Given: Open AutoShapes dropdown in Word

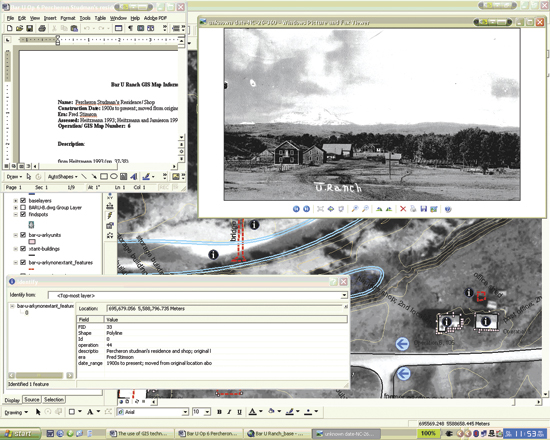Looking at the screenshot, I should 62,176.
